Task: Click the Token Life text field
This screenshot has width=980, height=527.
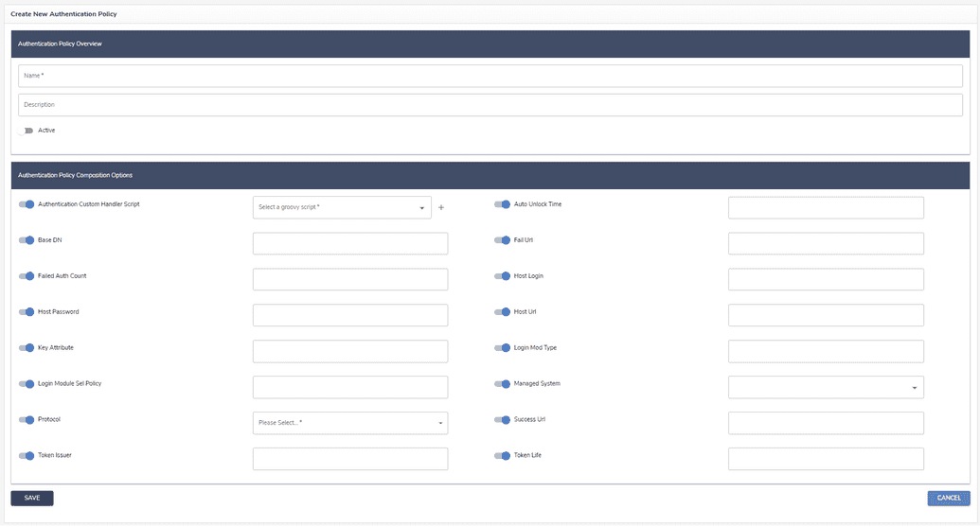Action: pyautogui.click(x=826, y=459)
